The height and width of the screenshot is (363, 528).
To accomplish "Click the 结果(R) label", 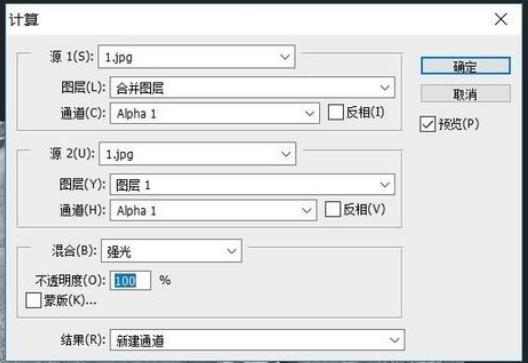I will click(83, 340).
